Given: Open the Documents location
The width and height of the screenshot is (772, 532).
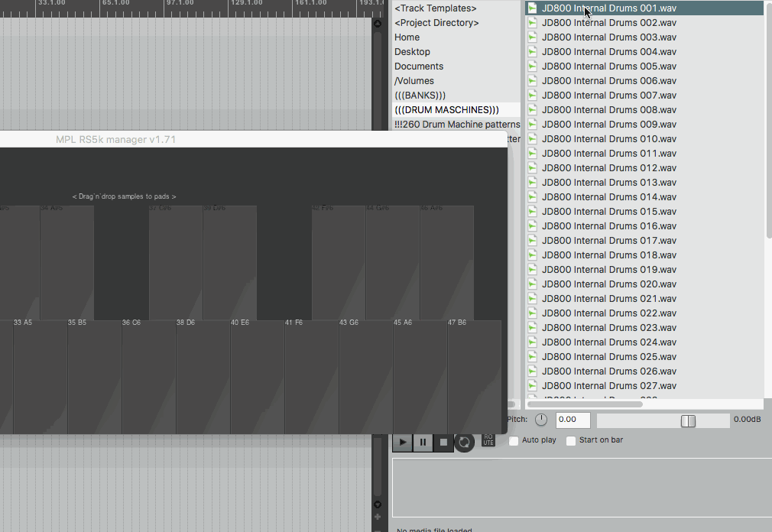Looking at the screenshot, I should coord(419,66).
